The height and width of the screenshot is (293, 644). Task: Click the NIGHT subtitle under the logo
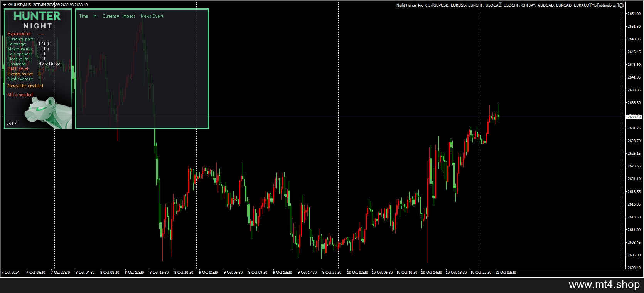38,26
